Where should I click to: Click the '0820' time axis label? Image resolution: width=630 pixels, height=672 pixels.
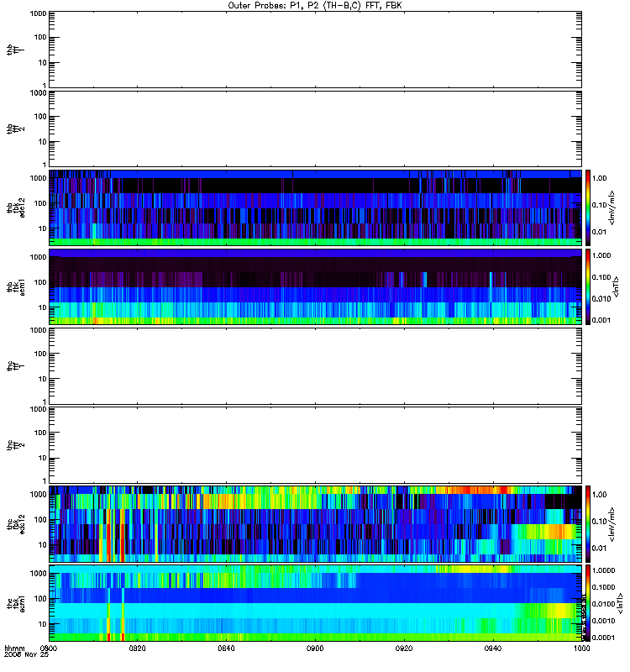point(137,648)
